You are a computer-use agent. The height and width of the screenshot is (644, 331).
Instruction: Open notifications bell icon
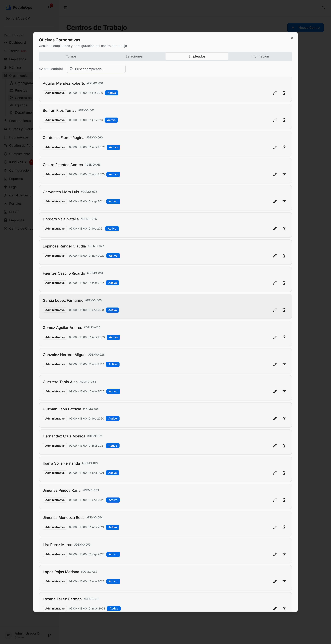49,7
